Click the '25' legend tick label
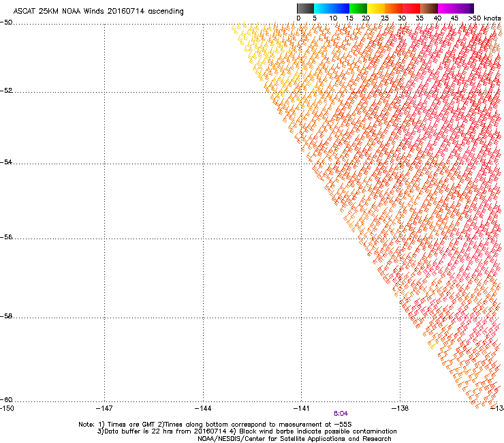This screenshot has width=504, height=443. pyautogui.click(x=385, y=18)
